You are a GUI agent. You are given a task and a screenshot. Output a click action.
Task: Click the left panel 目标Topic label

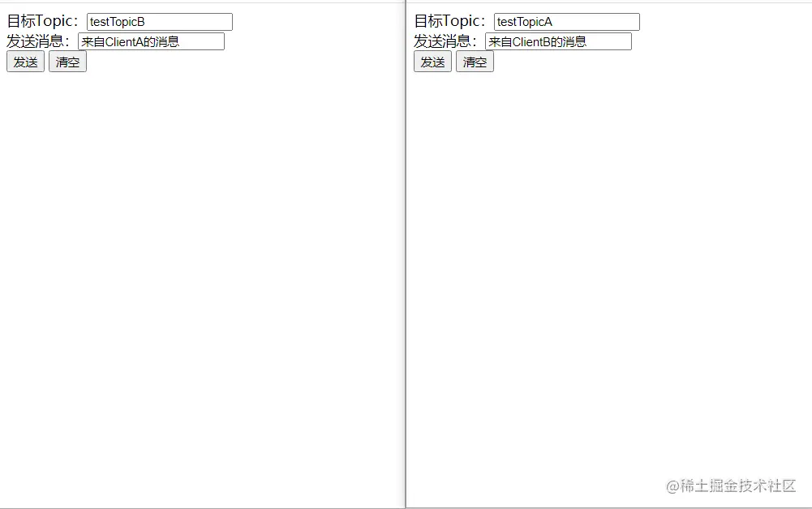tap(42, 21)
